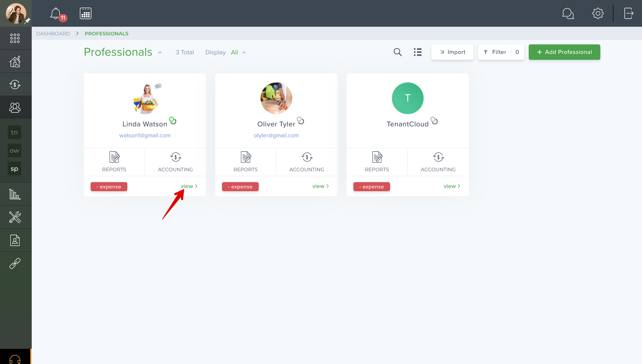
Task: Expand the Professionals title dropdown
Action: 160,53
